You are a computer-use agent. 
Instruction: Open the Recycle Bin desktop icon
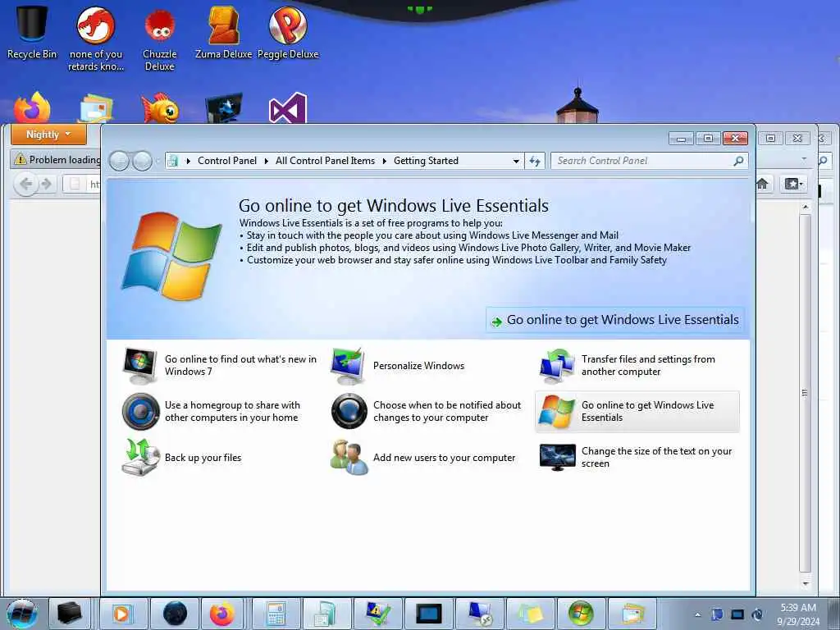coord(32,31)
